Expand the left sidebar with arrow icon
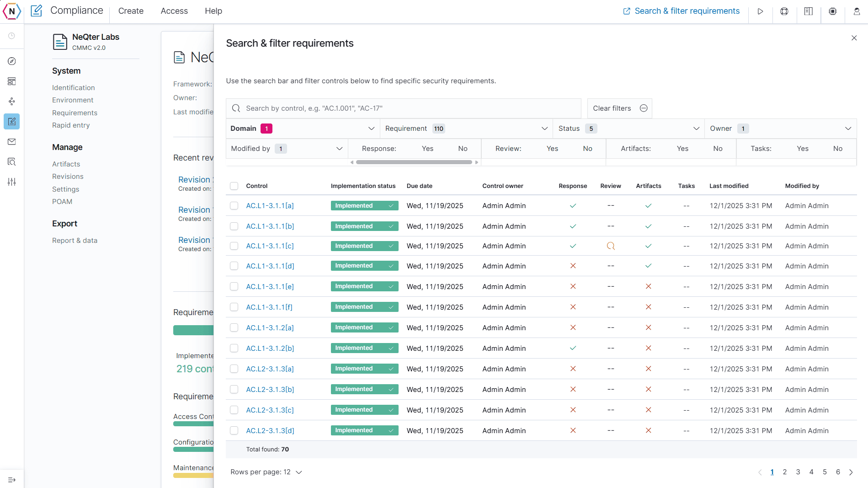The height and width of the screenshot is (488, 868). click(x=12, y=480)
